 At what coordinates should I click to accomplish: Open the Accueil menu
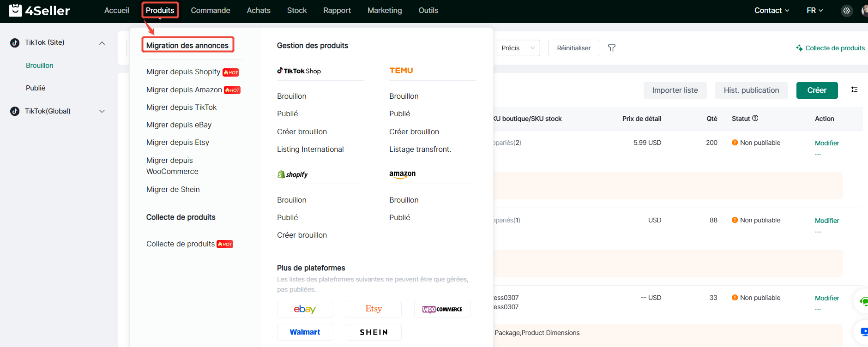click(x=117, y=10)
